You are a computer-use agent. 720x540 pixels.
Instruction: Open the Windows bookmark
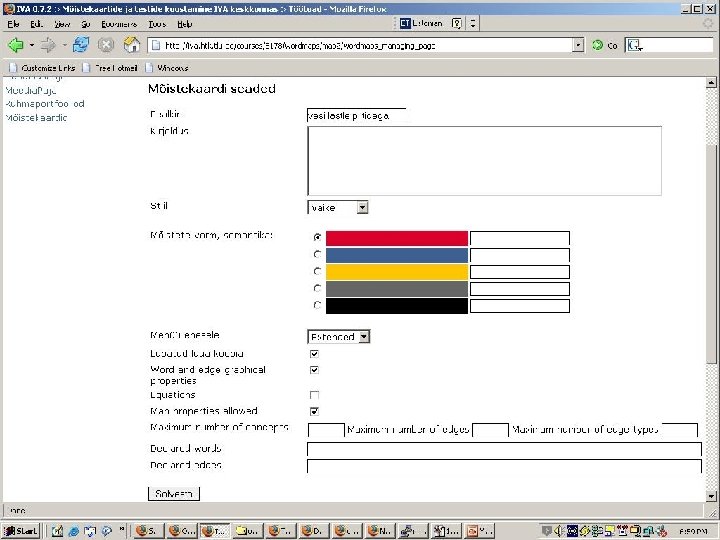(x=167, y=68)
